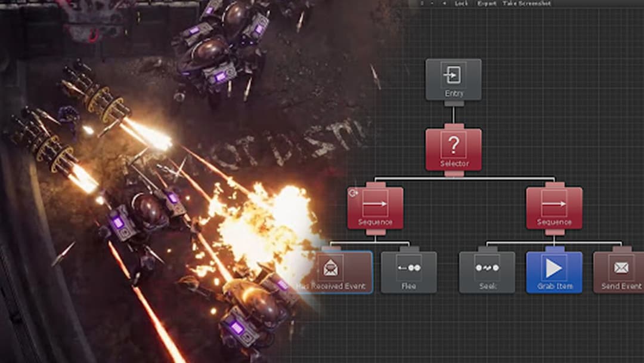Viewport: 644px width, 363px height.
Task: Expand the right Sequence node's children connector
Action: [x=555, y=243]
